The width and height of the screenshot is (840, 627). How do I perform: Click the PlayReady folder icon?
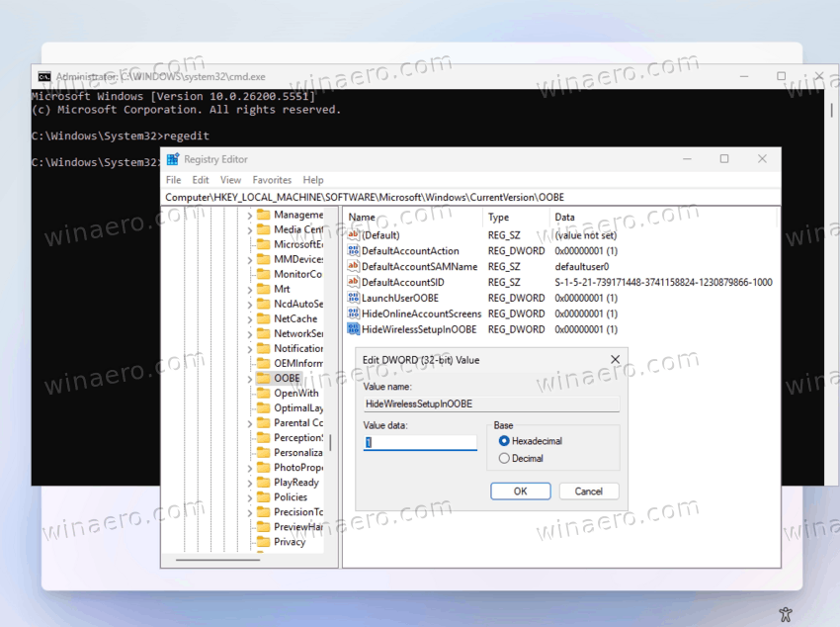pyautogui.click(x=263, y=483)
